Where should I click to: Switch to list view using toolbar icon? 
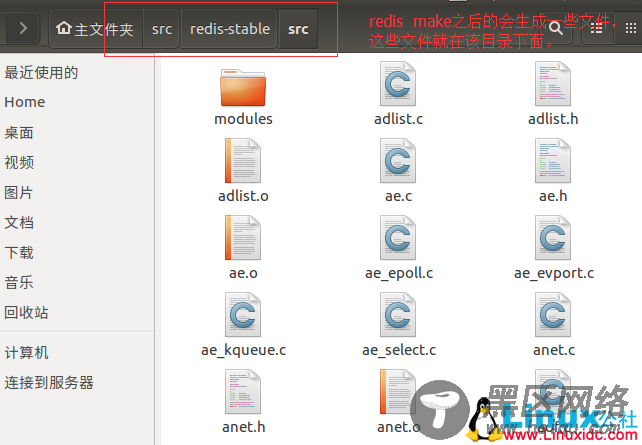(x=596, y=28)
